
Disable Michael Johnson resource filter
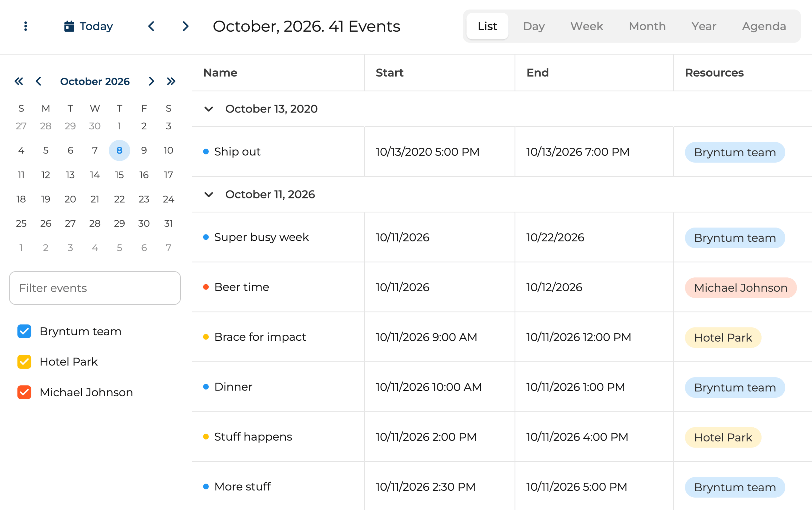[24, 392]
